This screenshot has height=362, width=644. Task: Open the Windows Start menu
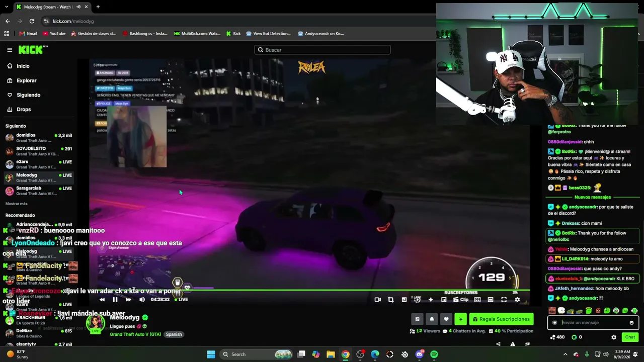[x=211, y=354]
